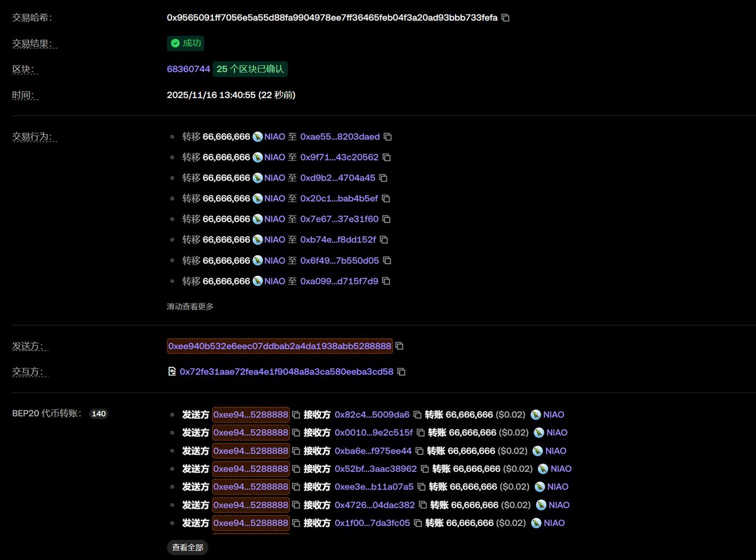Copy address 0xa099...d715f7d9

(387, 281)
